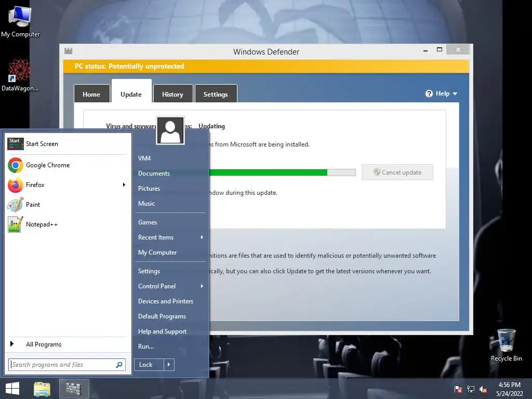532x399 pixels.
Task: Open Help and Support
Action: [170, 331]
